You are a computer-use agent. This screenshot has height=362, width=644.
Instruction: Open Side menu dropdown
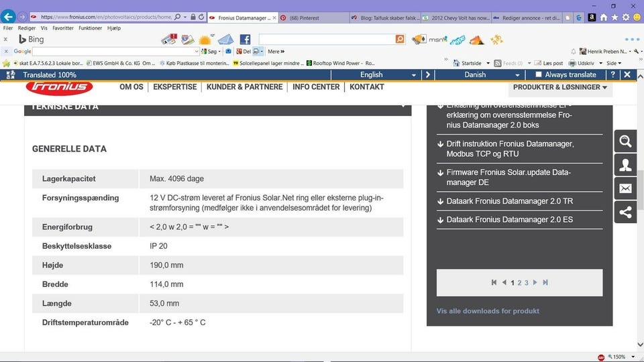pos(614,63)
